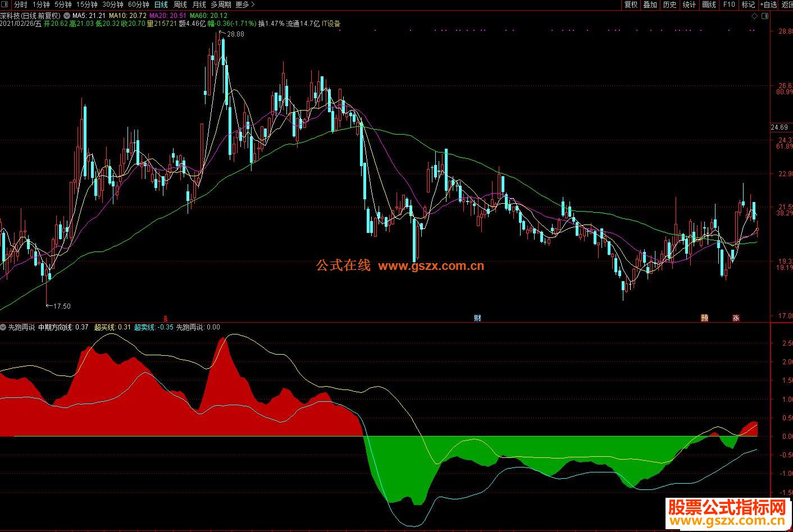
Task: Switch to the 60分钟 period tab
Action: (x=139, y=4)
